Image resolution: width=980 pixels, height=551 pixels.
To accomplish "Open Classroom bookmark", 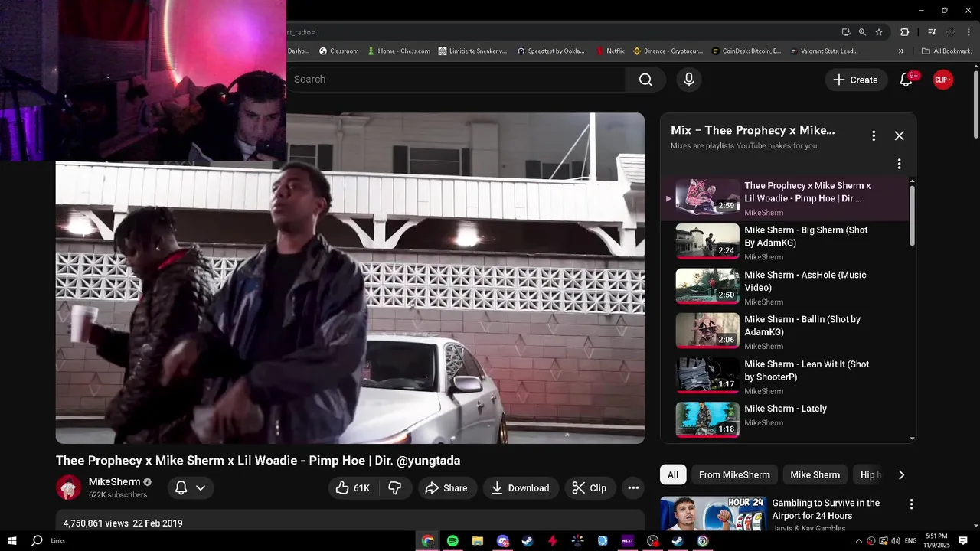I will pyautogui.click(x=338, y=51).
